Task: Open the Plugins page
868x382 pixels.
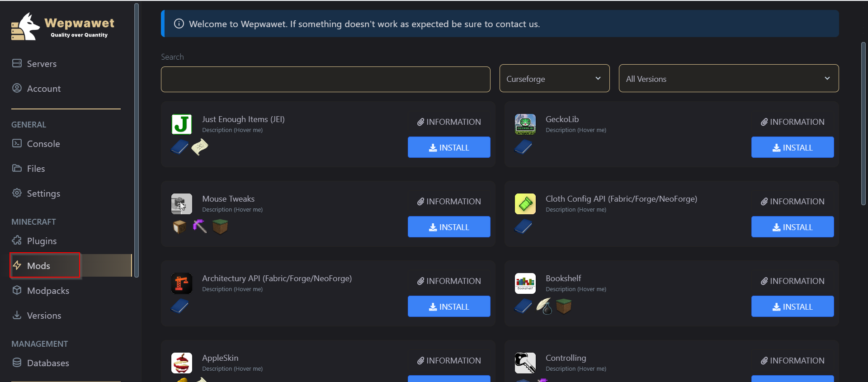Action: (34, 241)
